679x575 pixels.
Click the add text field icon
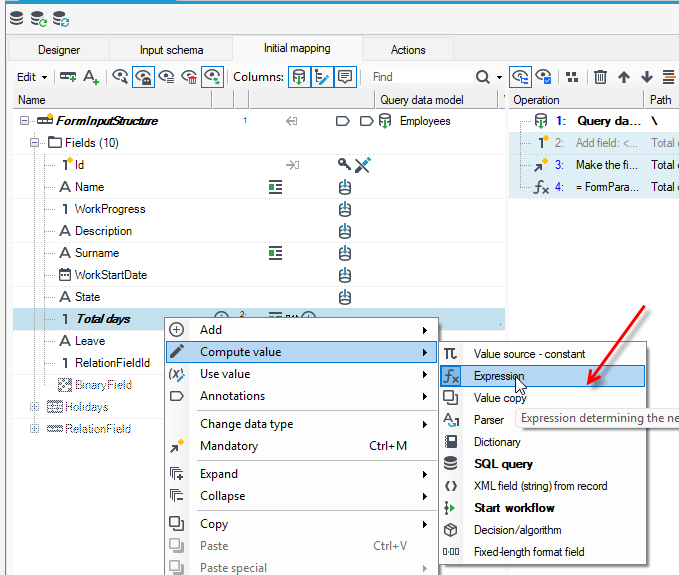[91, 77]
